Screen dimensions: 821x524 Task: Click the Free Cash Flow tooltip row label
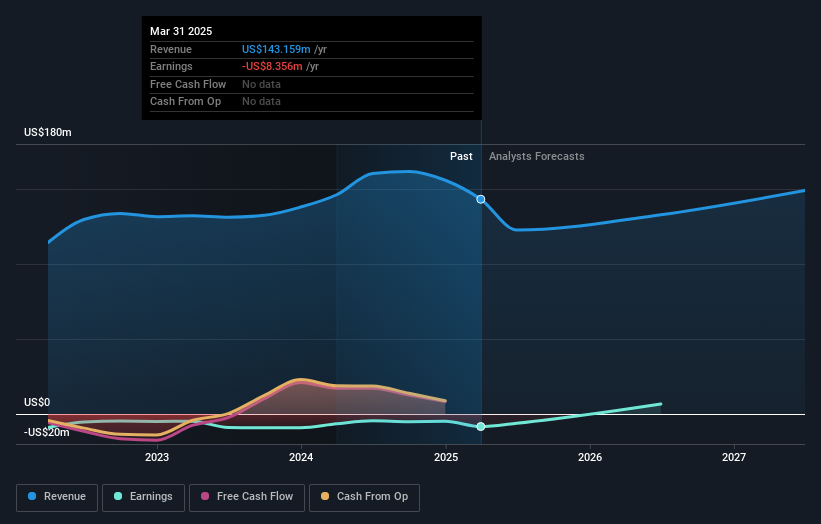click(x=188, y=84)
